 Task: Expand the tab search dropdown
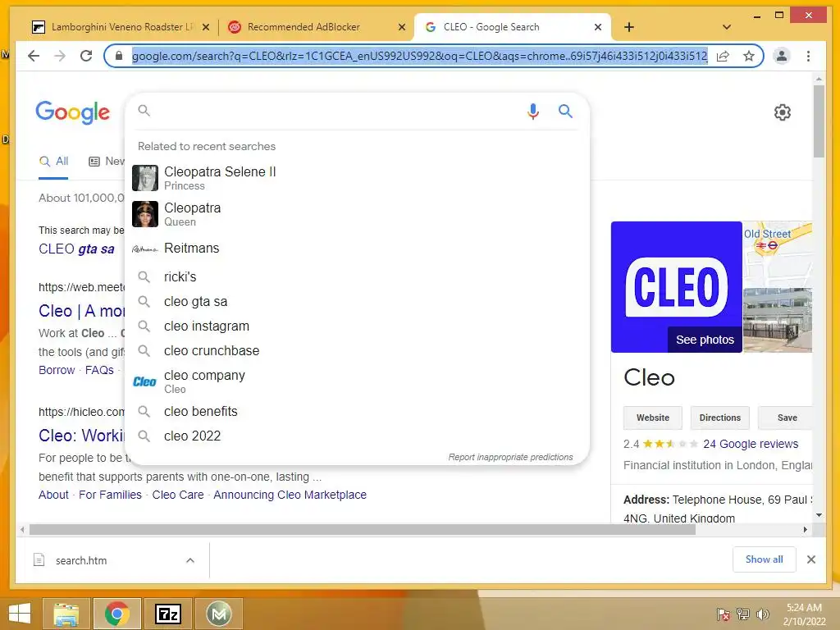[x=727, y=27]
